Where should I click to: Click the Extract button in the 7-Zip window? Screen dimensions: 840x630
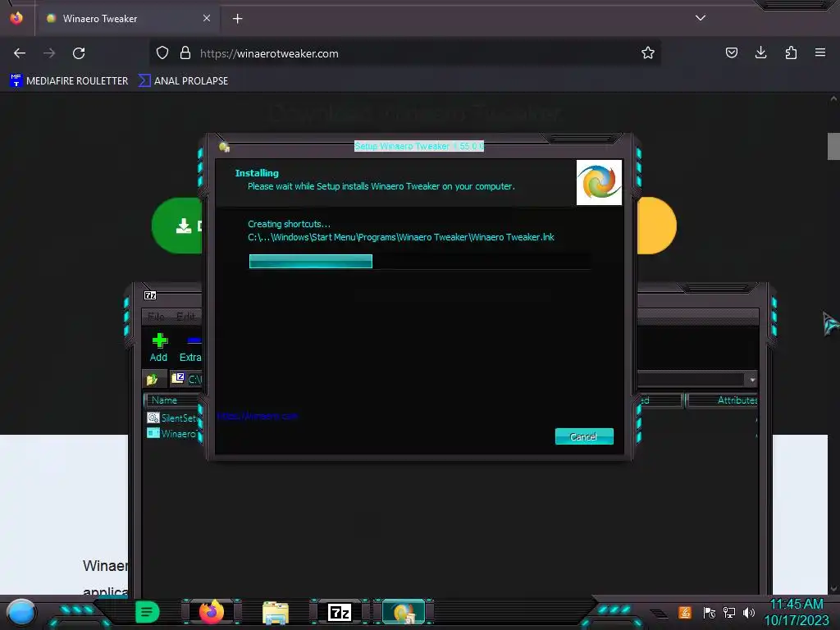pos(190,348)
